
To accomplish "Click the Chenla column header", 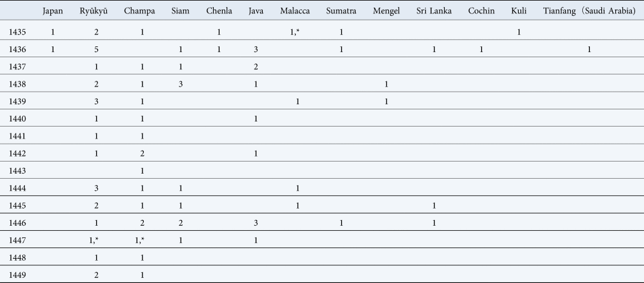I will coord(218,11).
